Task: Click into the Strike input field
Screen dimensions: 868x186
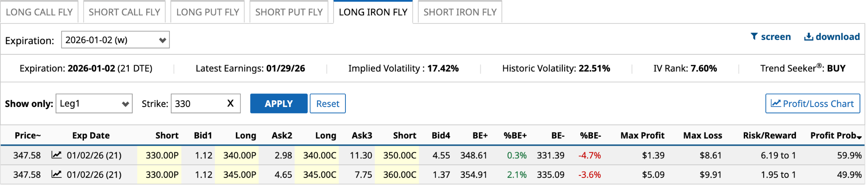Action: (x=198, y=104)
